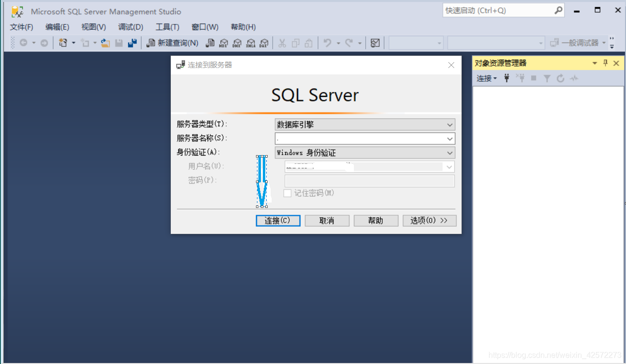Open the 连接 dropdown in Object Explorer
Screen dimensions: 626x364
point(487,78)
